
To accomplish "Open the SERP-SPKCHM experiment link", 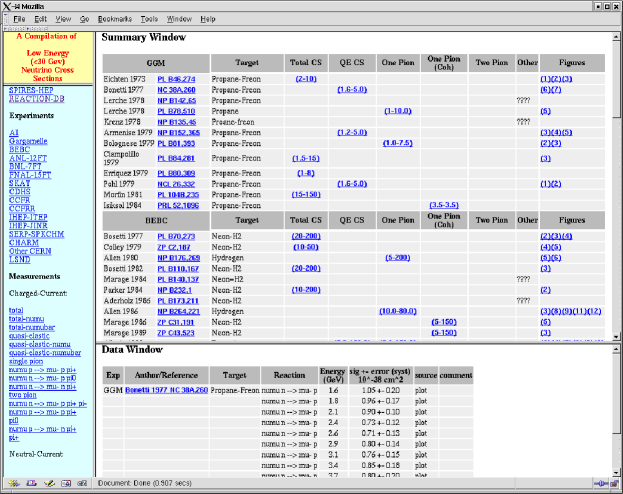I will pos(37,234).
